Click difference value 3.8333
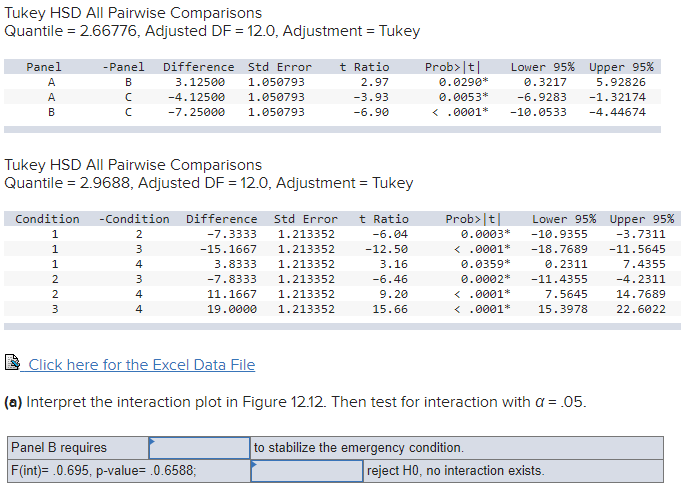Screen dimensions: 694x496 click(235, 264)
